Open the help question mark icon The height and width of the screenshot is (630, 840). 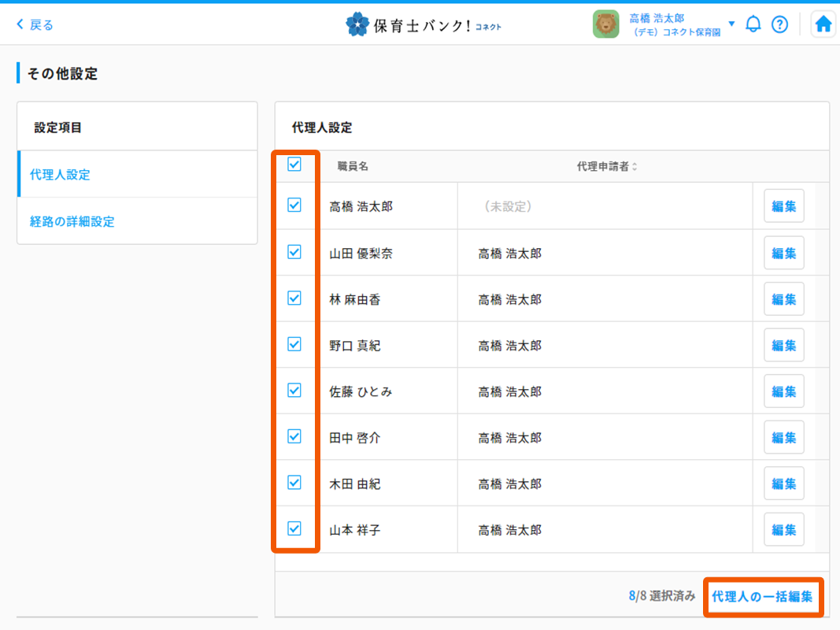(x=779, y=24)
